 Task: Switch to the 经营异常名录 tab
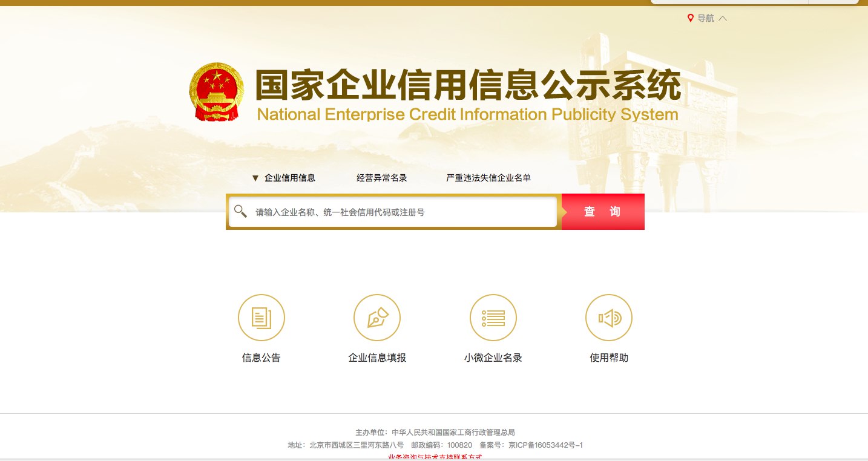[x=382, y=178]
